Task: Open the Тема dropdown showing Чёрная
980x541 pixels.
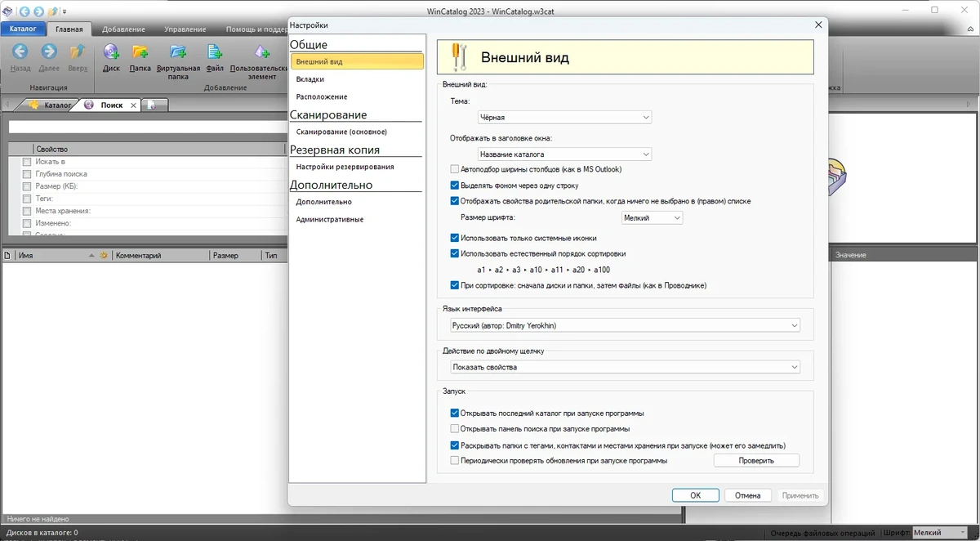Action: [x=564, y=117]
